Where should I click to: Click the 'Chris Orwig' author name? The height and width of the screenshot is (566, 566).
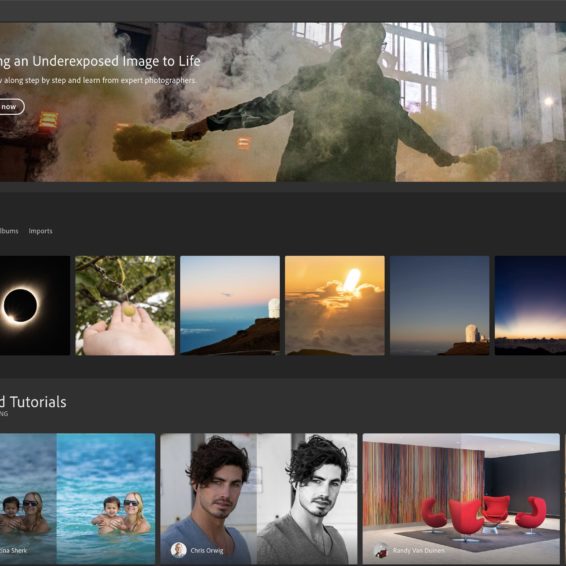click(207, 550)
